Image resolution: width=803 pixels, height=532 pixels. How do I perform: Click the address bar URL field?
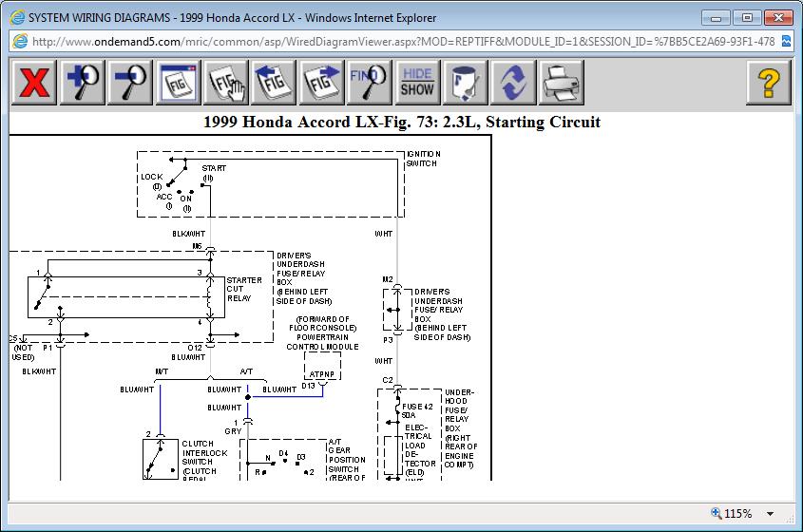[x=402, y=42]
